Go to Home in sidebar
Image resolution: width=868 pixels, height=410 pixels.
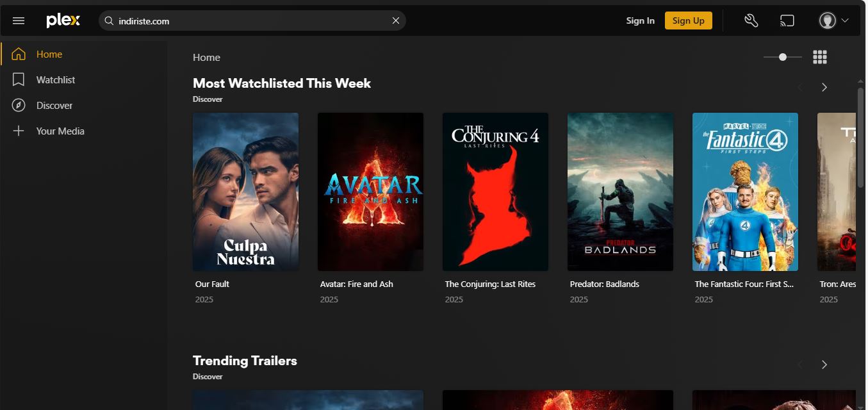(49, 54)
